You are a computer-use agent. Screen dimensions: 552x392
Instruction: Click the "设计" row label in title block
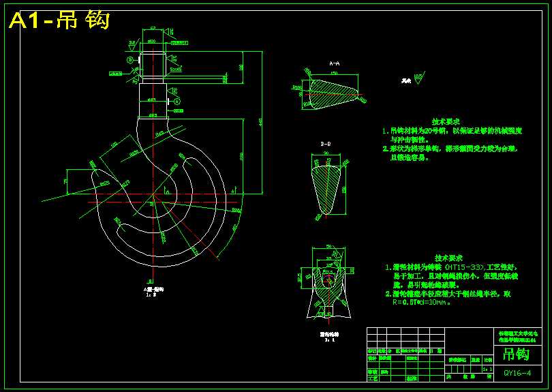point(372,358)
